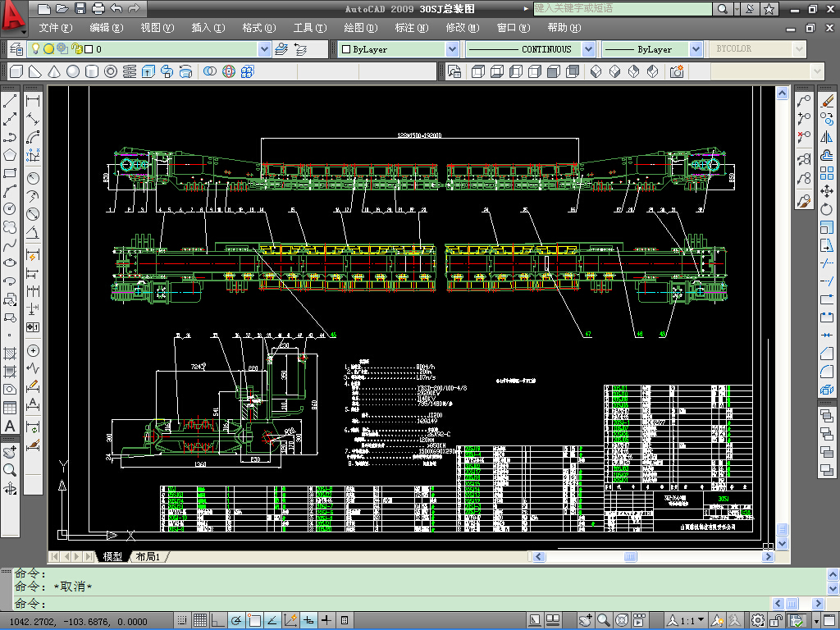
Task: Toggle the layer lightbulb on/off icon
Action: (35, 48)
